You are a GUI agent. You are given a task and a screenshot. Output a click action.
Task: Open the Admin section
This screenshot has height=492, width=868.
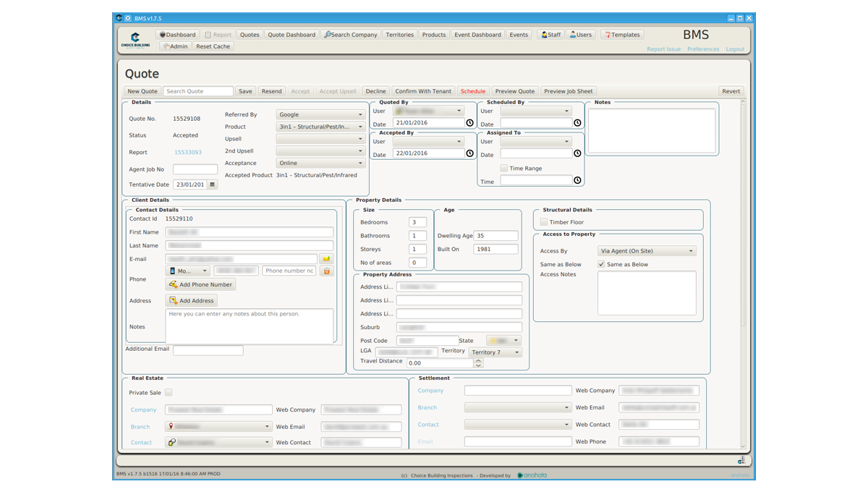pyautogui.click(x=176, y=46)
